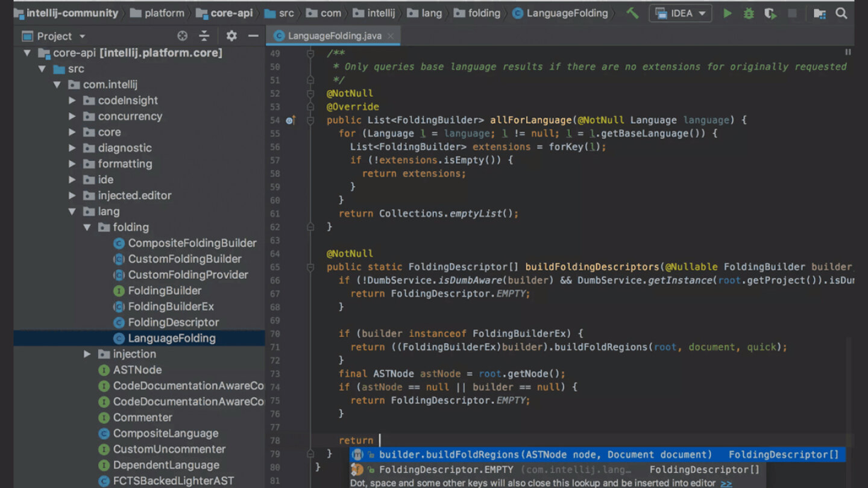Click buildFoldingDescriptors method name in code
This screenshot has width=868, height=488.
pos(592,267)
